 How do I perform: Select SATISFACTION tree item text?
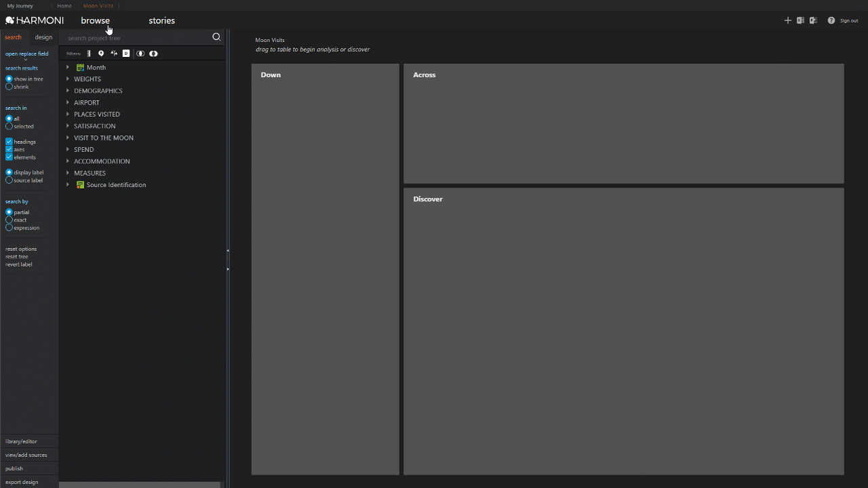tap(95, 126)
